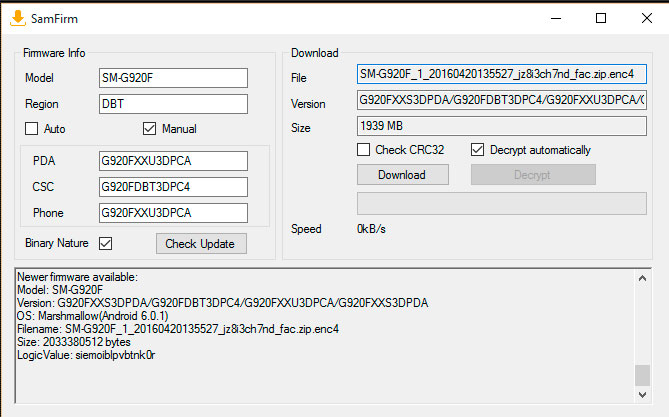Screen dimensions: 669x417
Task: Click the SamFirm app icon in title bar
Action: click(x=17, y=18)
